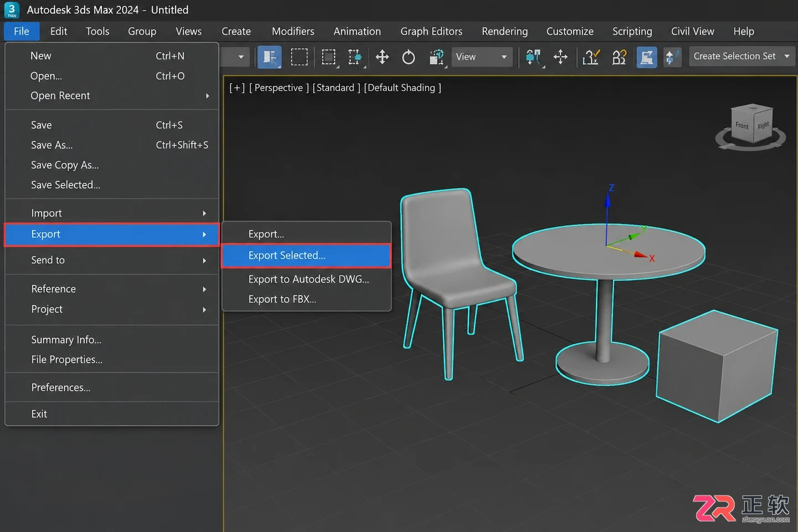Image resolution: width=798 pixels, height=532 pixels.
Task: Click the 3ds Max application logo
Action: (x=12, y=10)
